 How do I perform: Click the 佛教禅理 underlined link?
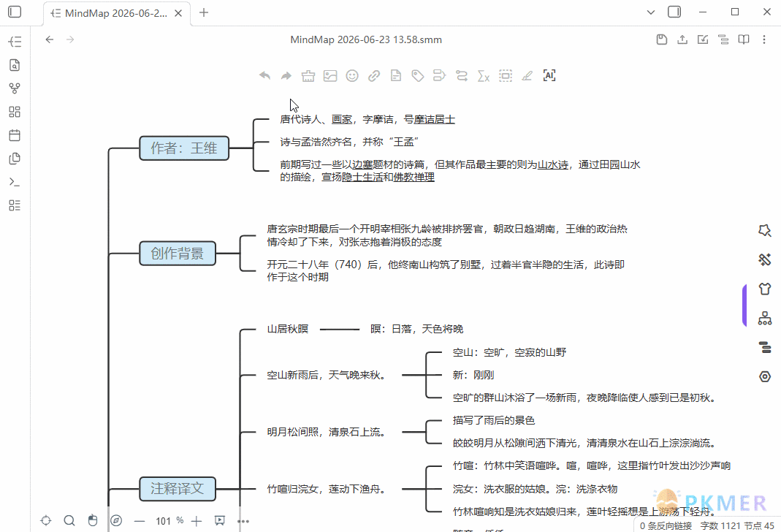pyautogui.click(x=414, y=178)
